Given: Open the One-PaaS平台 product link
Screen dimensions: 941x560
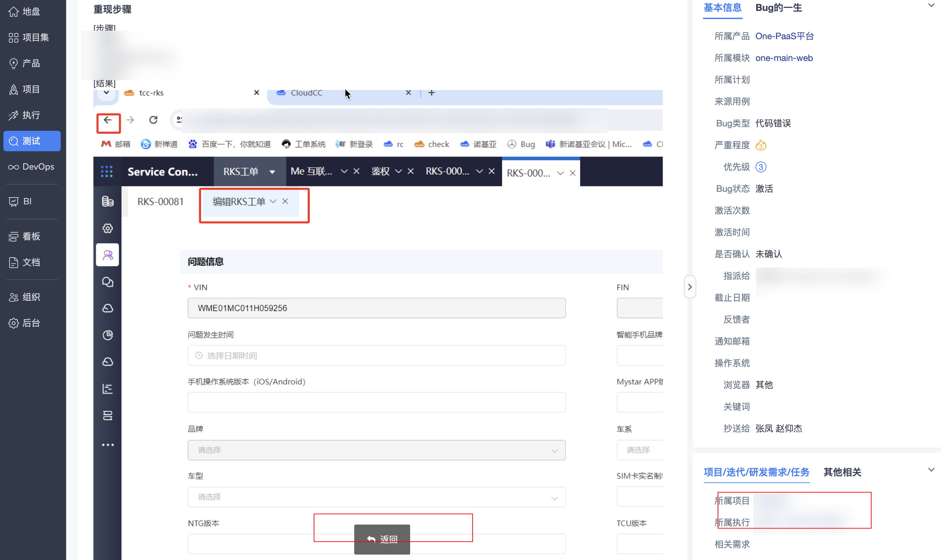Looking at the screenshot, I should pyautogui.click(x=784, y=36).
